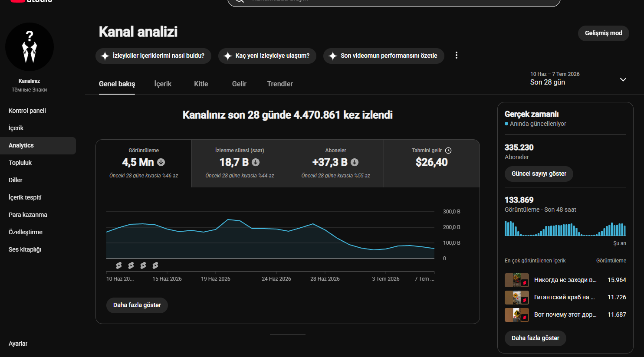Select the Aboneler metric card
The height and width of the screenshot is (357, 644).
[336, 164]
